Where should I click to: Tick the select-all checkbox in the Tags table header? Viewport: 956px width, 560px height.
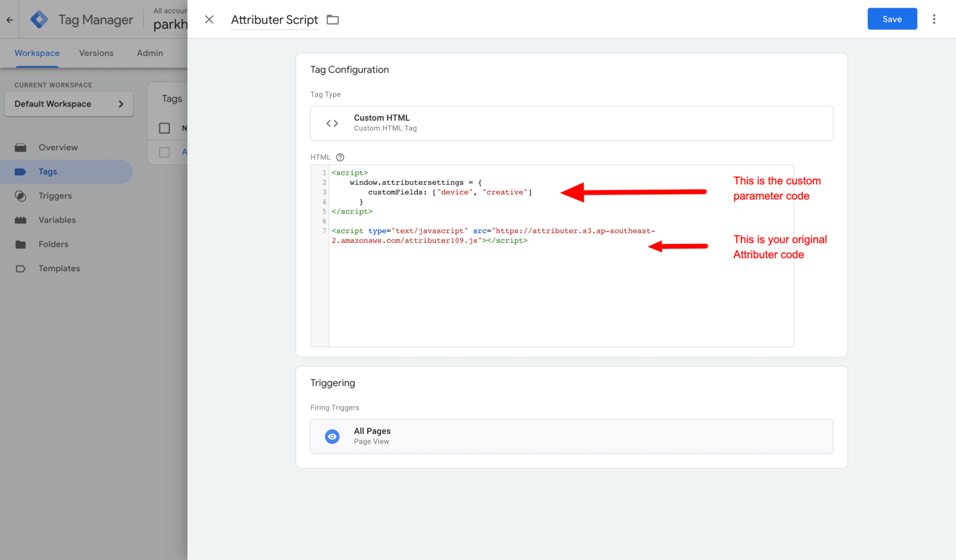[164, 128]
